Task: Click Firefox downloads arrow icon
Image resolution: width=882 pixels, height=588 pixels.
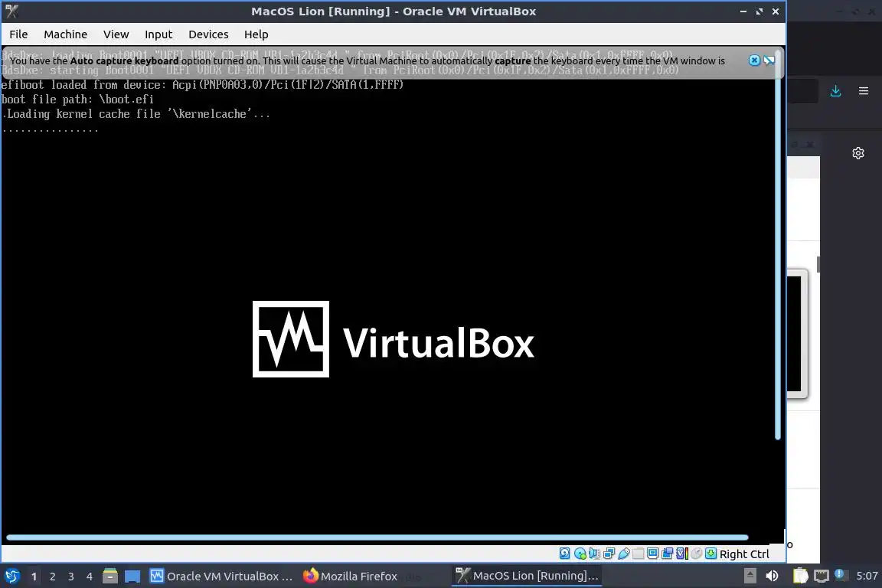Action: tap(836, 91)
